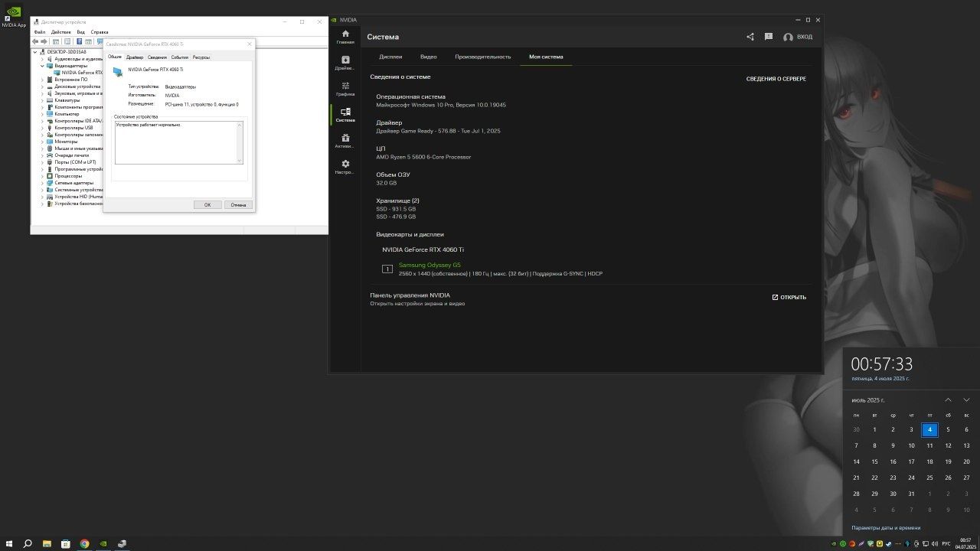Go to next month in calendar
The image size is (980, 551).
pos(966,400)
